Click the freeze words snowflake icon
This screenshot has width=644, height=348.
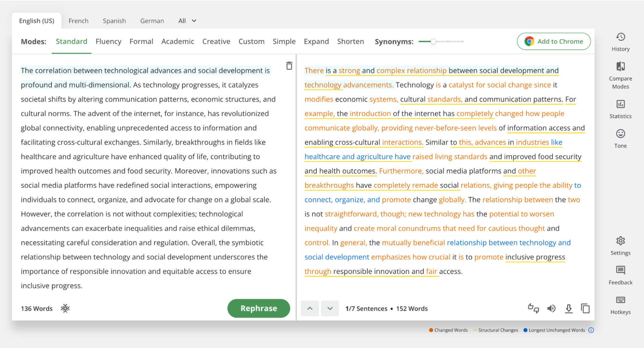(65, 308)
